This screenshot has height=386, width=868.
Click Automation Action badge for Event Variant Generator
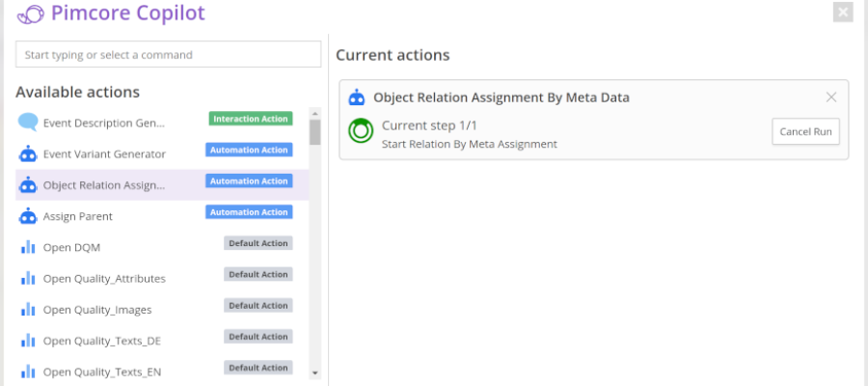249,150
